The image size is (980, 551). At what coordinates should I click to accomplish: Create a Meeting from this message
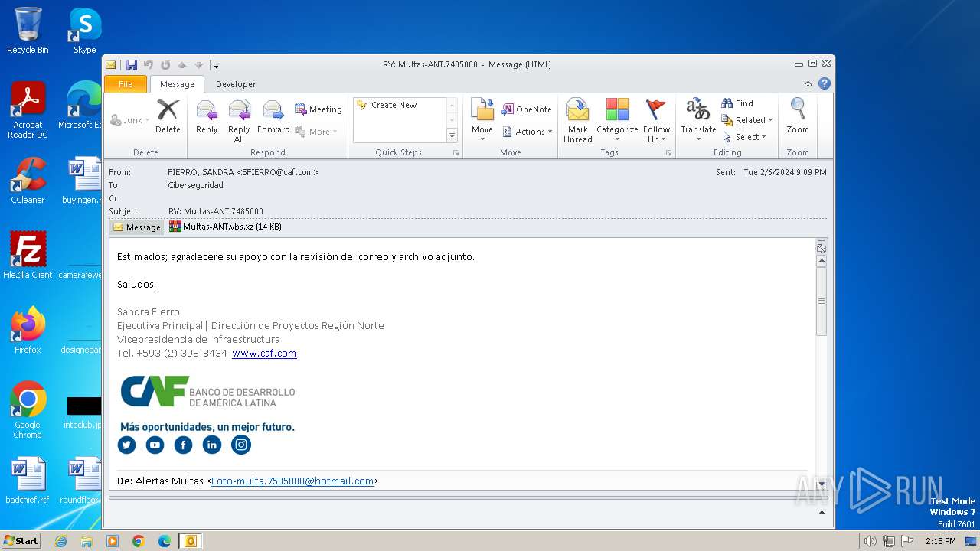click(318, 109)
